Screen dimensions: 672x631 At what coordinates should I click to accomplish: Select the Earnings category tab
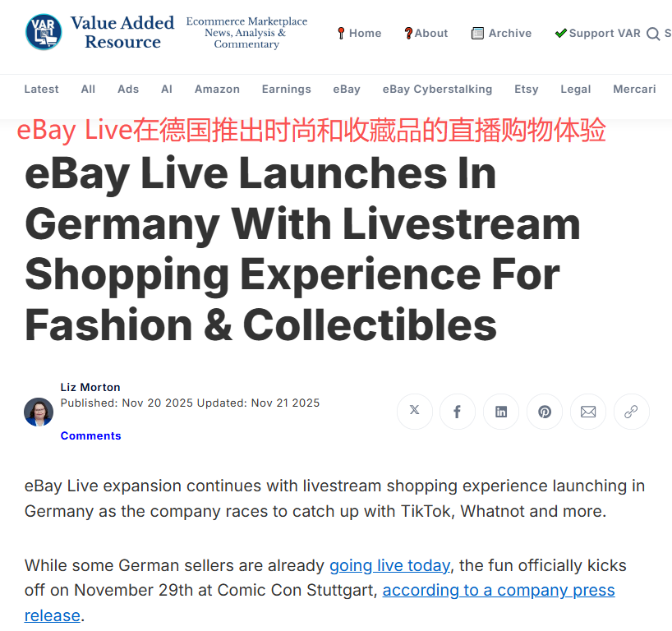click(x=286, y=90)
